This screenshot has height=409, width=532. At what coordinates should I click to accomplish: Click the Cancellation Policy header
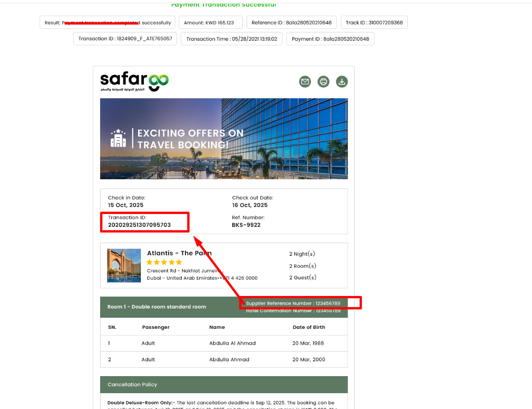[x=133, y=384]
